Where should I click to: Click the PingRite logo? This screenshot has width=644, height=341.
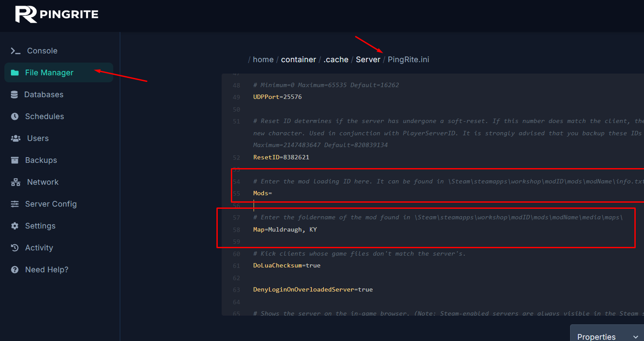[57, 14]
